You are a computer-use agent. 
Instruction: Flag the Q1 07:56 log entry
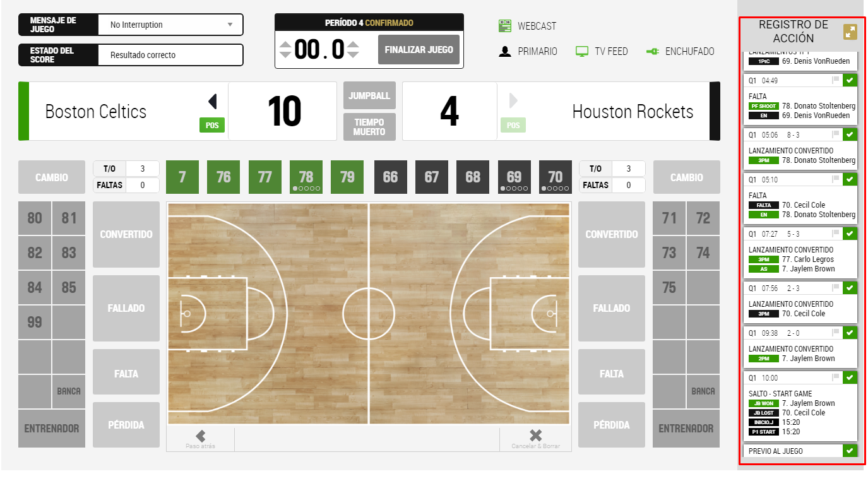click(836, 288)
